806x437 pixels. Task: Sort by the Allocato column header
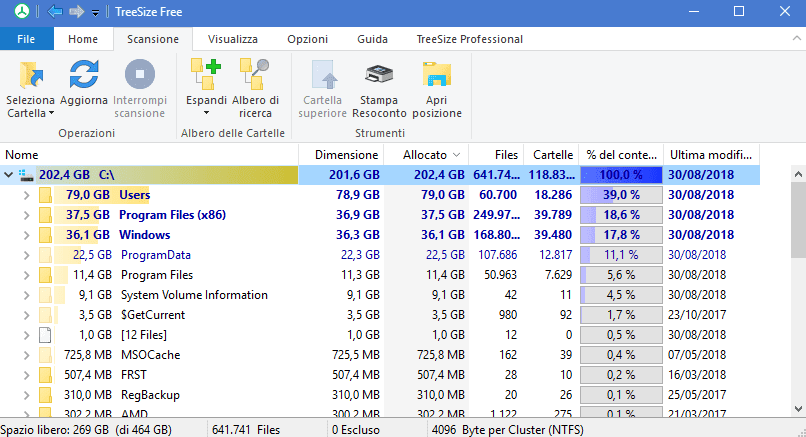tap(429, 155)
